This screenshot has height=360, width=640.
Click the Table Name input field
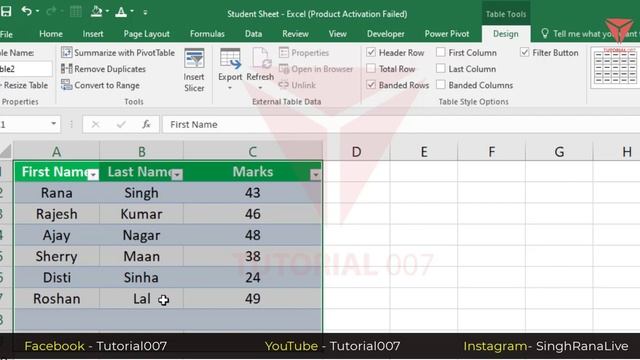(x=26, y=69)
